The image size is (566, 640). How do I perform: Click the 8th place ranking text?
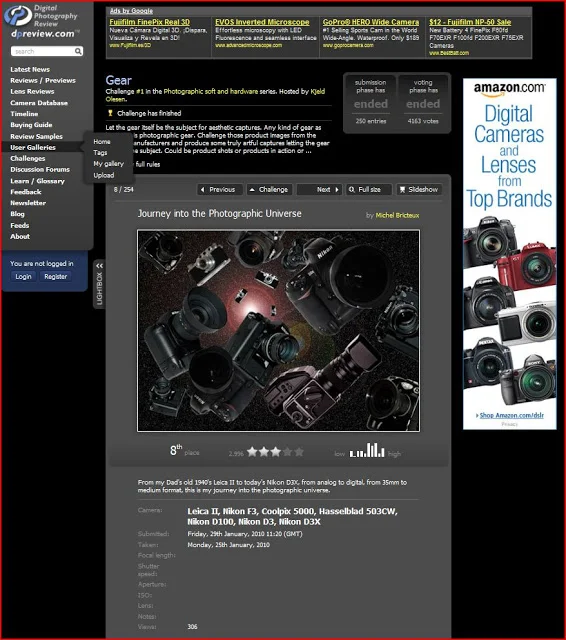click(184, 451)
